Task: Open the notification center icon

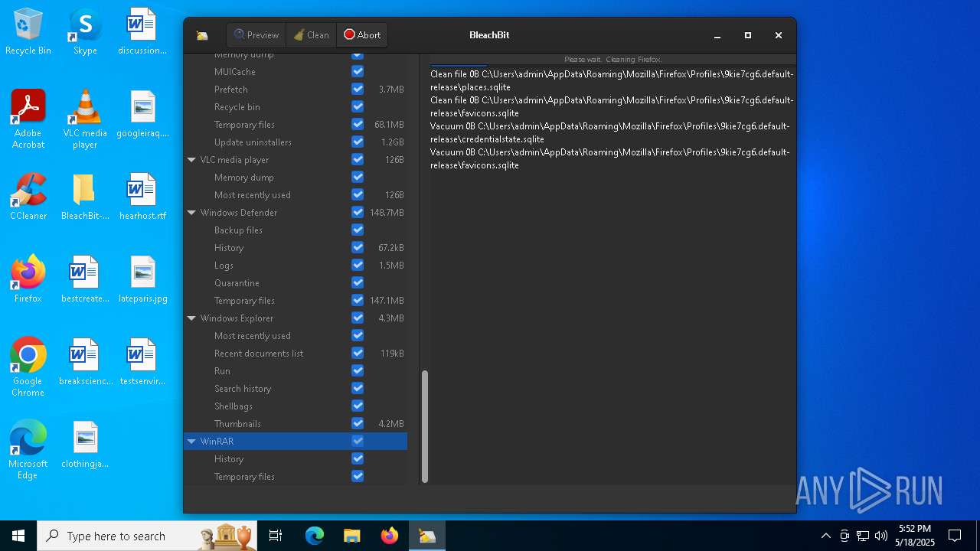Action: coord(955,536)
